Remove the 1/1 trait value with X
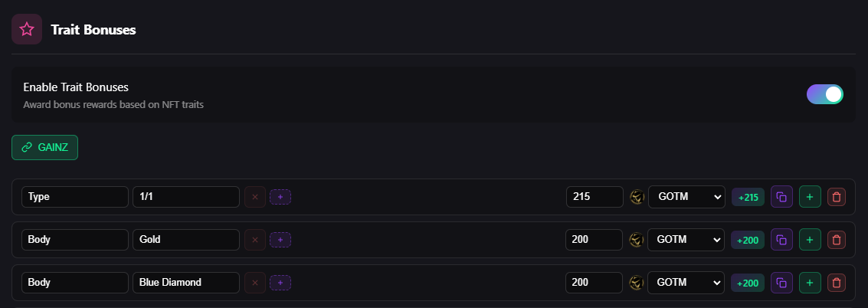This screenshot has height=308, width=868. 254,197
